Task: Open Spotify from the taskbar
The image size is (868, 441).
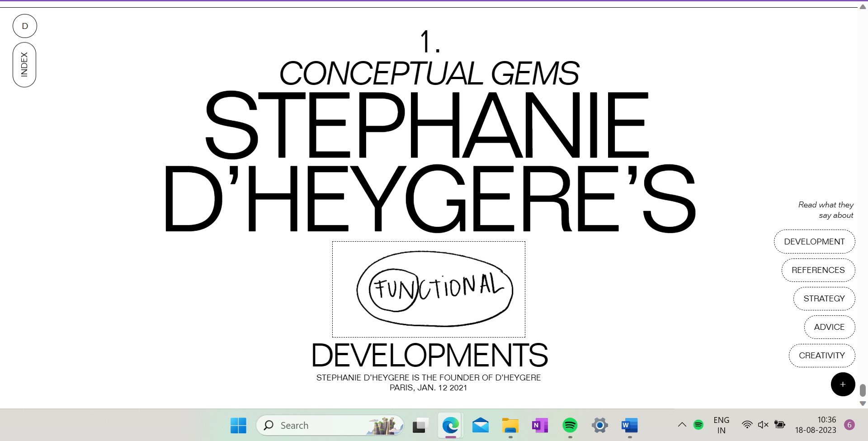Action: coord(570,425)
